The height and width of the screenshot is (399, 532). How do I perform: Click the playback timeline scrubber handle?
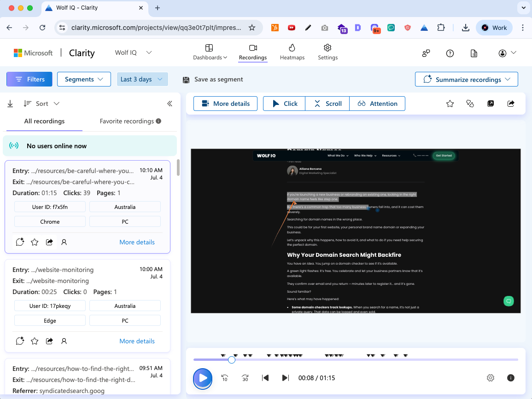coord(232,360)
